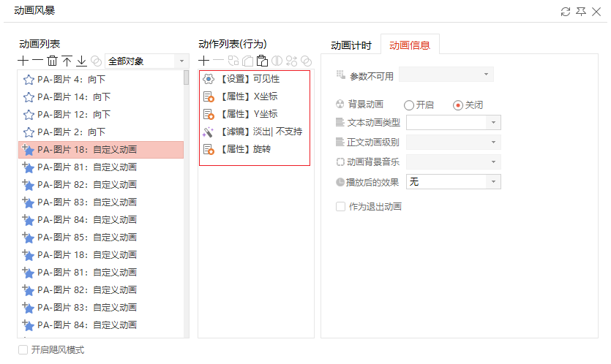Move animation to bottom with down-arrow icon

coord(81,61)
